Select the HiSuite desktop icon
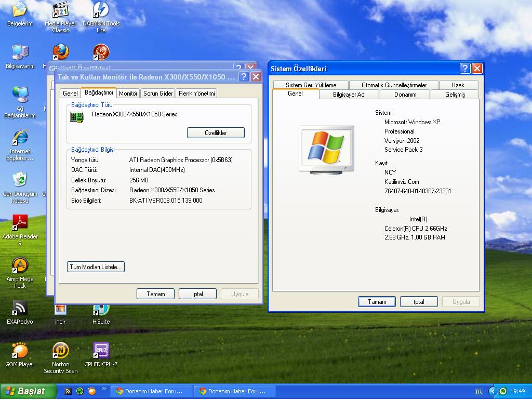 tap(101, 315)
